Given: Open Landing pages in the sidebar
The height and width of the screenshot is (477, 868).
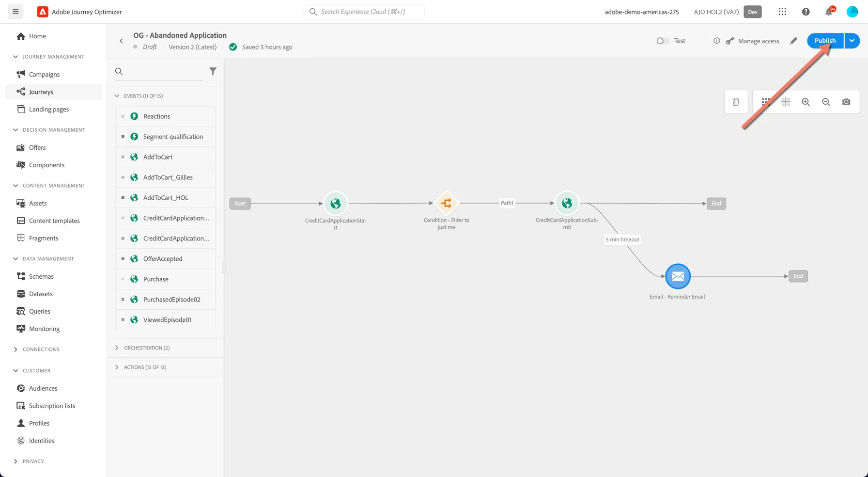Looking at the screenshot, I should 53,109.
